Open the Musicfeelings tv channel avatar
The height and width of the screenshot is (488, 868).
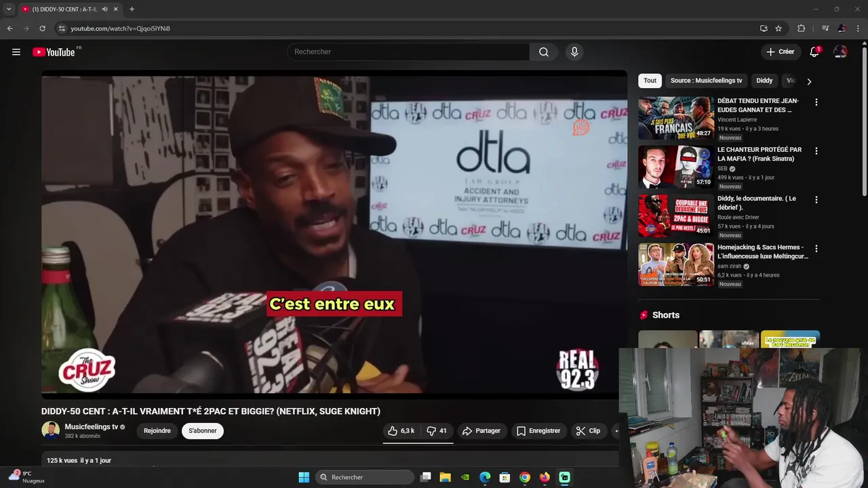click(x=50, y=430)
